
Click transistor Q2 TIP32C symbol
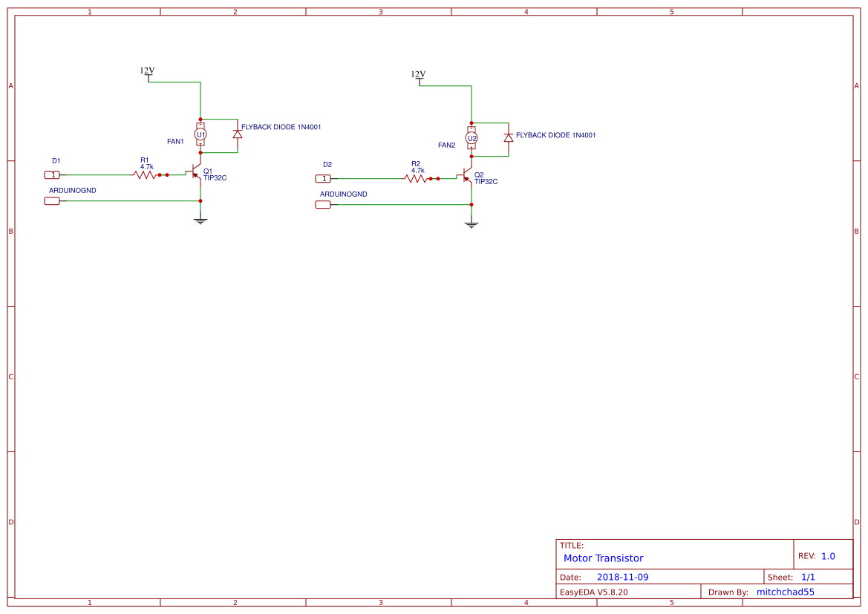click(x=466, y=177)
